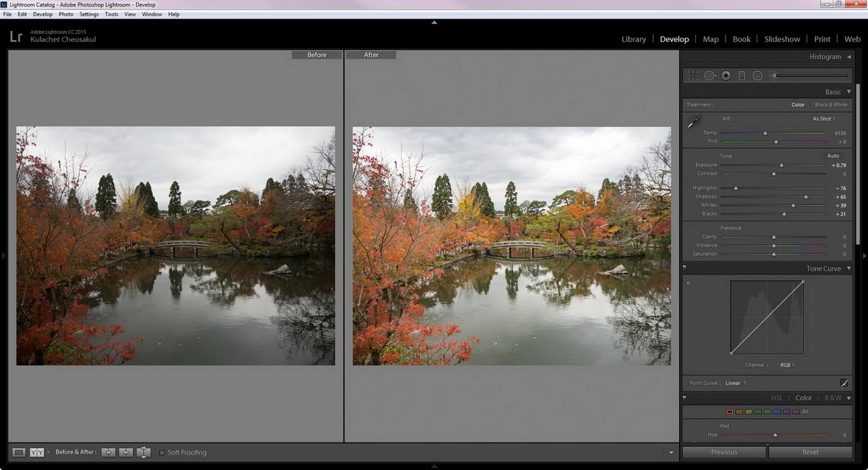868x470 pixels.
Task: Click the Lr logo identity plate
Action: [16, 37]
